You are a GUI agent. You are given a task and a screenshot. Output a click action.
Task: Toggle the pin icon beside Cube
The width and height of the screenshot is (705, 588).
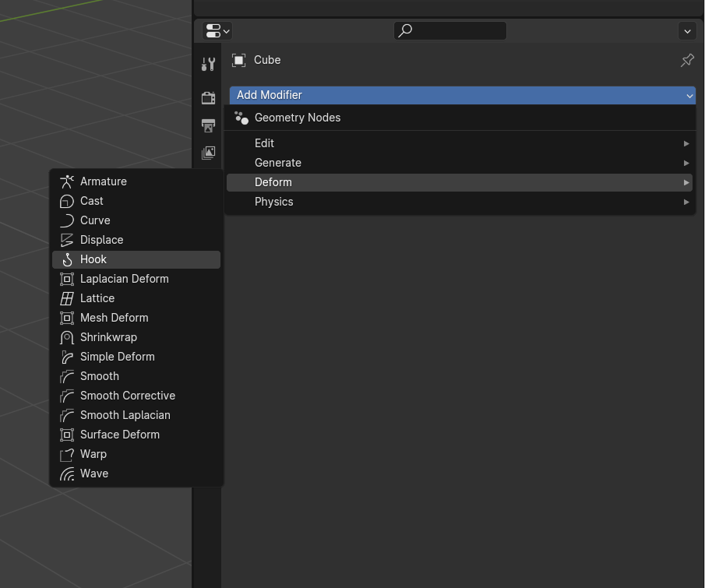(x=687, y=60)
